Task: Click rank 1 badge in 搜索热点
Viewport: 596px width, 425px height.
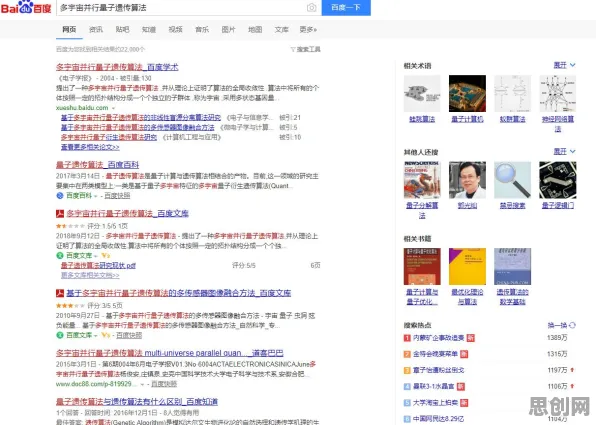Action: (x=407, y=338)
